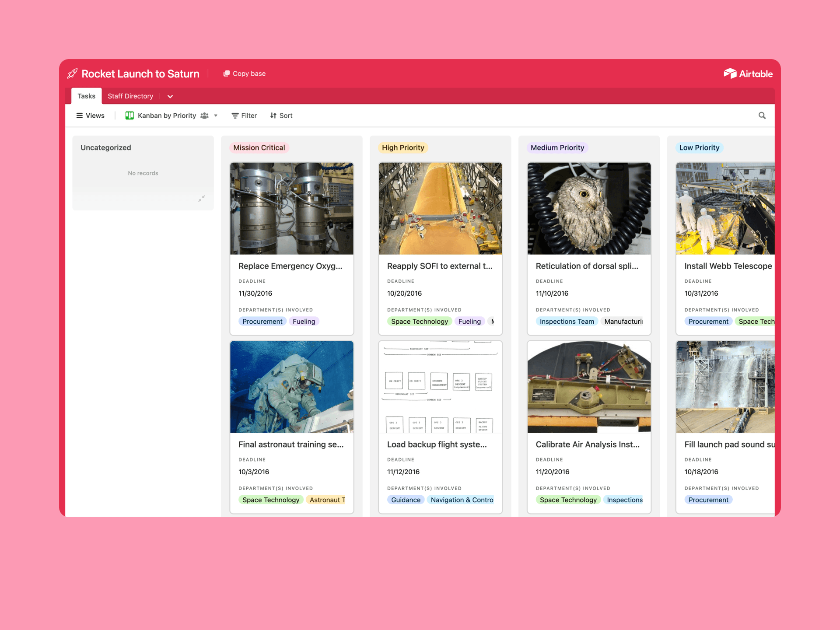Click Space Technology tag on Reapply SOFI card
Screen dimensions: 840x630
[420, 322]
